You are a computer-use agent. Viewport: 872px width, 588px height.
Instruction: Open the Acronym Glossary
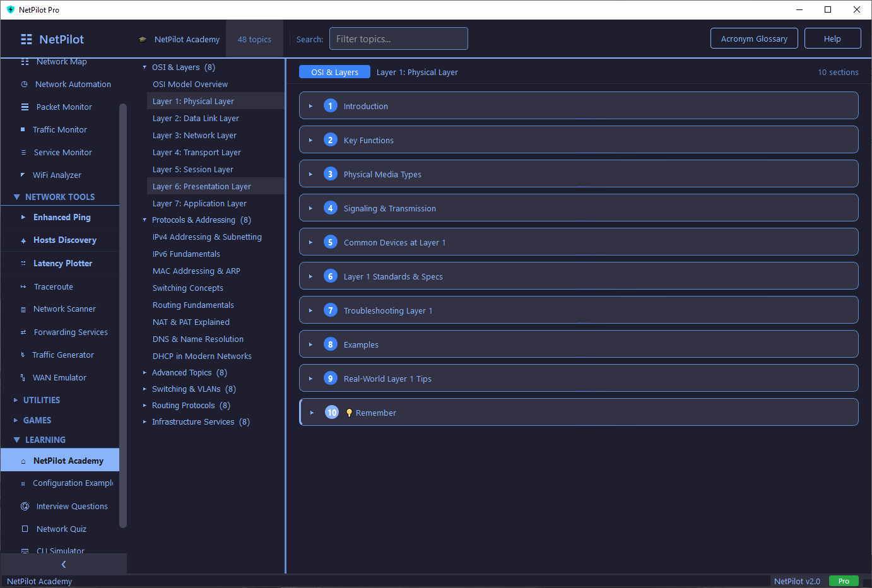[753, 38]
